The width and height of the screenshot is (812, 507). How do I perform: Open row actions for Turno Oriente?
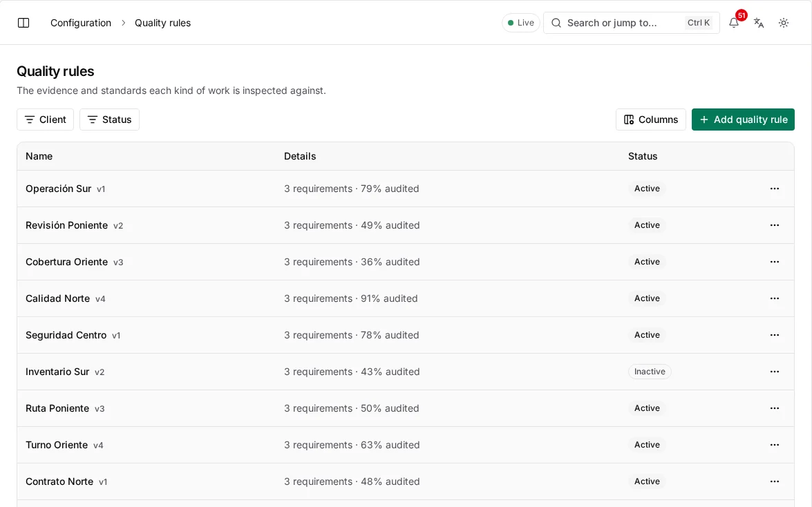[774, 445]
